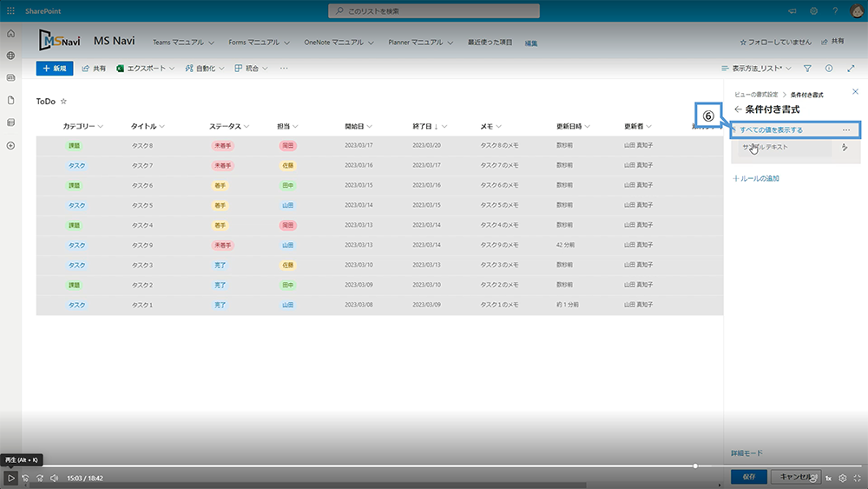Open video player settings gear

coord(843,478)
